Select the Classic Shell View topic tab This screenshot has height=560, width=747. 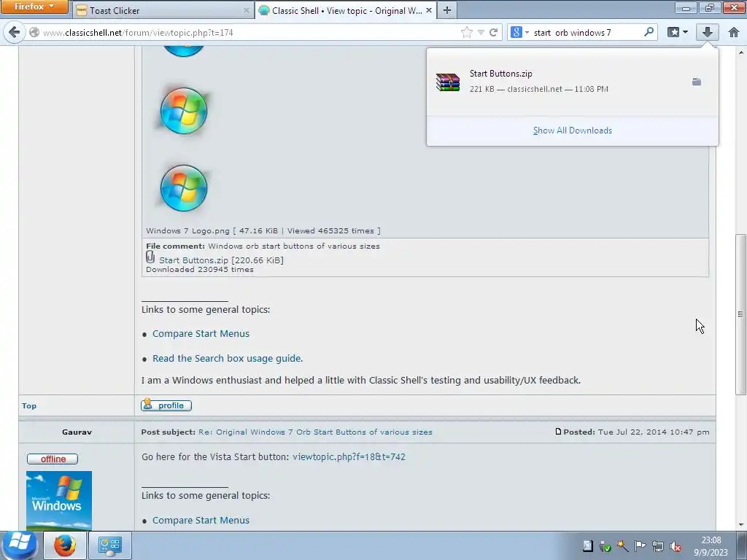pyautogui.click(x=345, y=10)
